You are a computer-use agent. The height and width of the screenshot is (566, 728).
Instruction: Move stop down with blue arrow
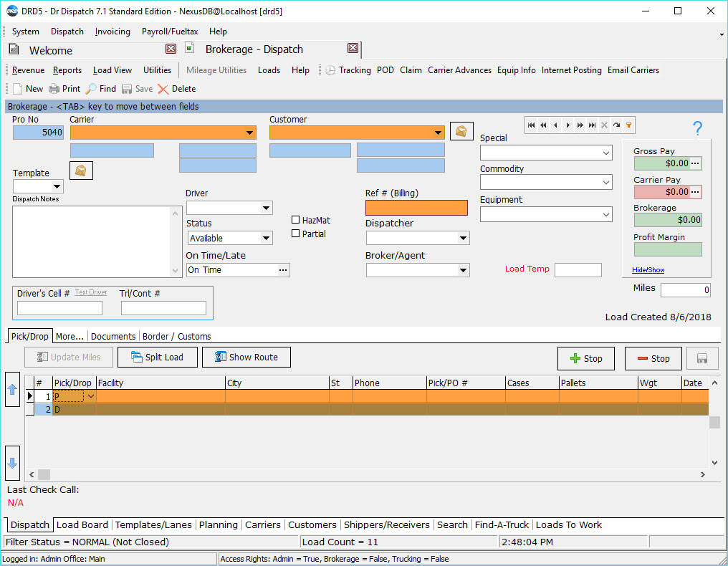point(12,462)
